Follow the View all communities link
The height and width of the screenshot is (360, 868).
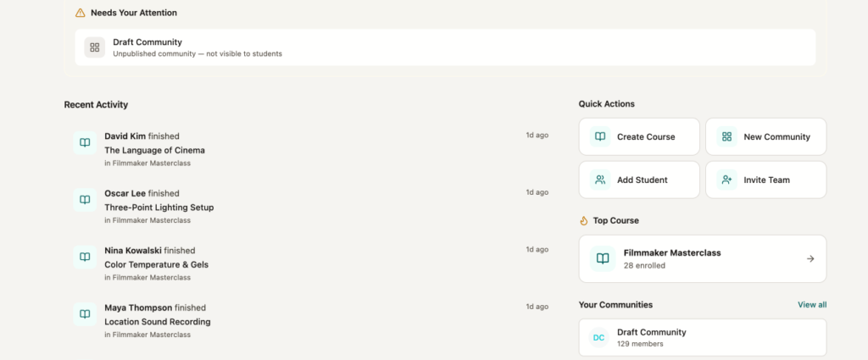[x=811, y=305]
